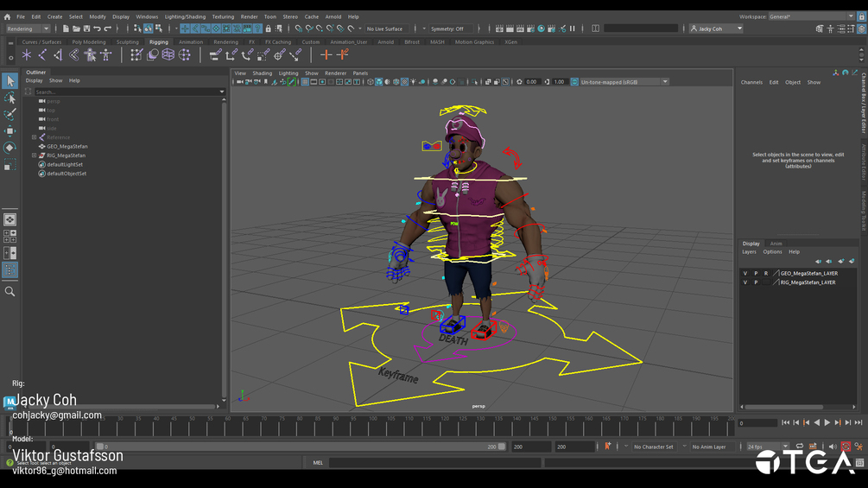Open the Outliner search filter dropdown arrow
This screenshot has width=868, height=488.
[221, 92]
